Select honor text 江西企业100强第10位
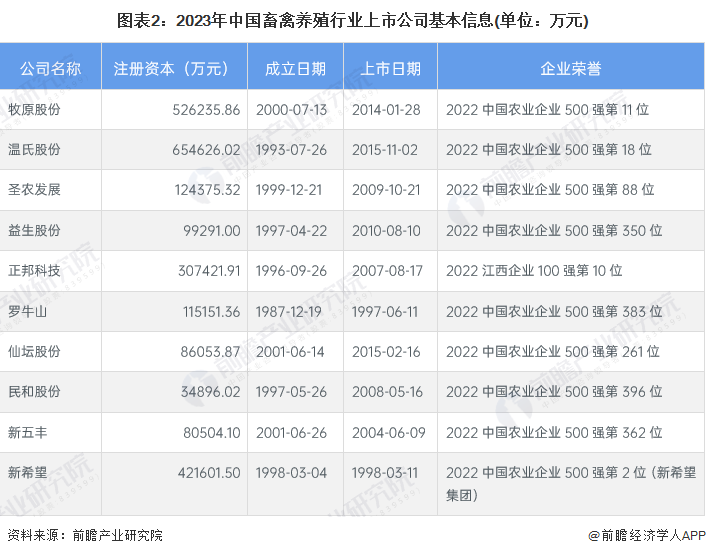 point(552,271)
